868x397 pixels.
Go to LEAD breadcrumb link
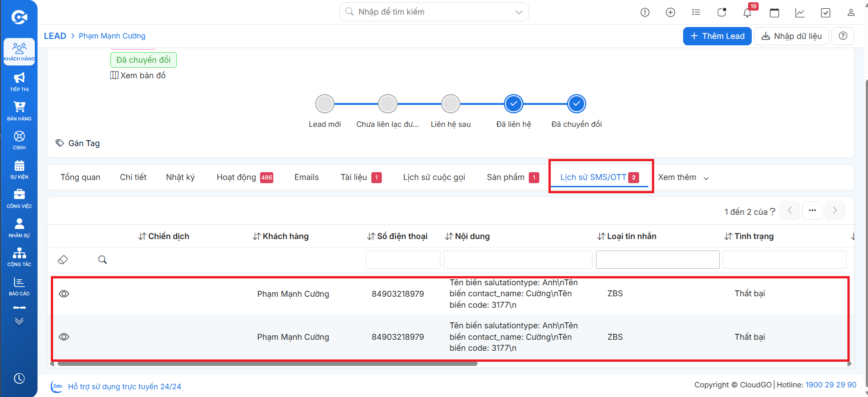tap(55, 36)
